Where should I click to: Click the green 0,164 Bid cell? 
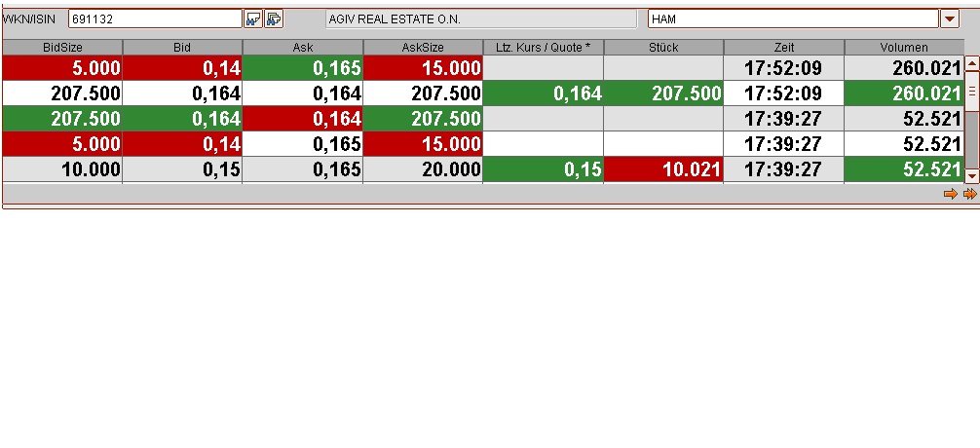coord(182,119)
